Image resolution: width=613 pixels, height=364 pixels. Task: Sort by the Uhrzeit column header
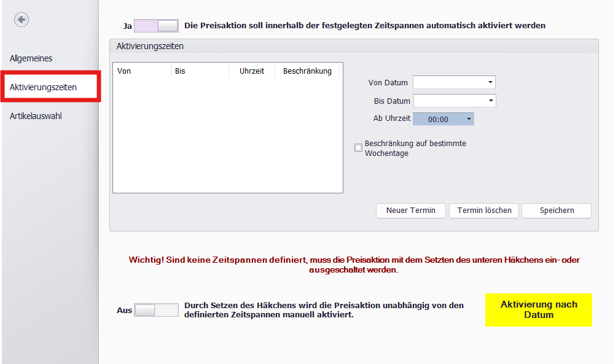pos(252,71)
